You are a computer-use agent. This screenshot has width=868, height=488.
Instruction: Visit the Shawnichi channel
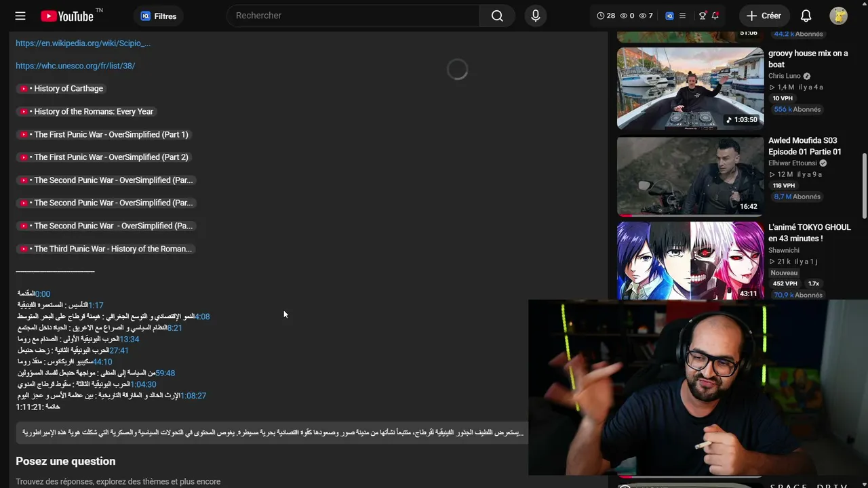[785, 250]
